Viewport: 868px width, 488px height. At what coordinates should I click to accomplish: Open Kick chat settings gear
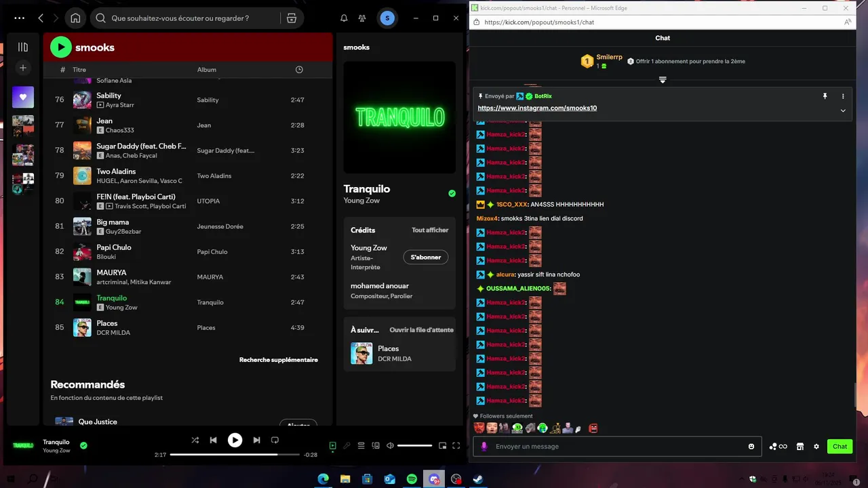[x=816, y=447]
